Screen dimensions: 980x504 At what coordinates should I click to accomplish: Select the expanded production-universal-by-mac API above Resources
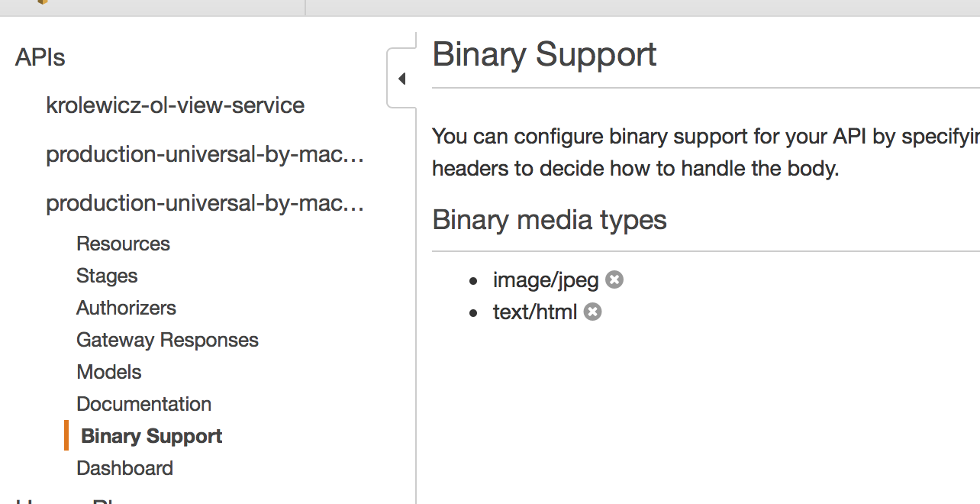coord(205,203)
